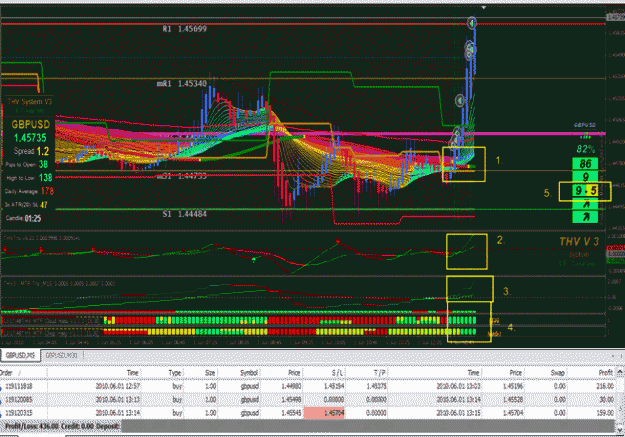Click close time 2010.06.01 13:15
Image resolution: width=625 pixels, height=437 pixels.
[x=458, y=413]
